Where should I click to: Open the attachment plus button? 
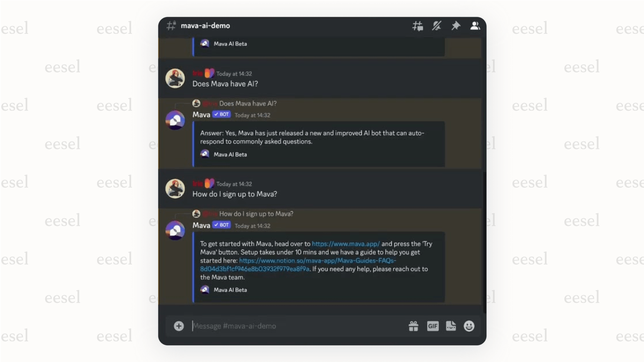pyautogui.click(x=179, y=326)
